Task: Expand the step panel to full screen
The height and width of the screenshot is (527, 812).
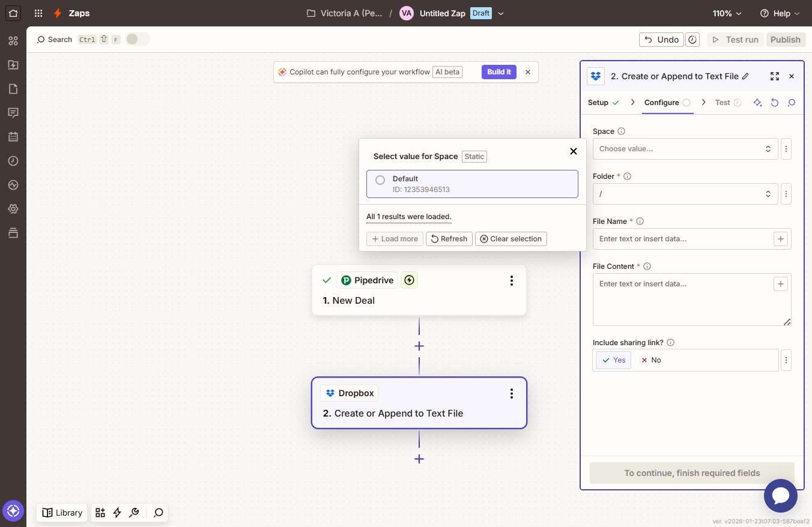Action: pos(775,76)
